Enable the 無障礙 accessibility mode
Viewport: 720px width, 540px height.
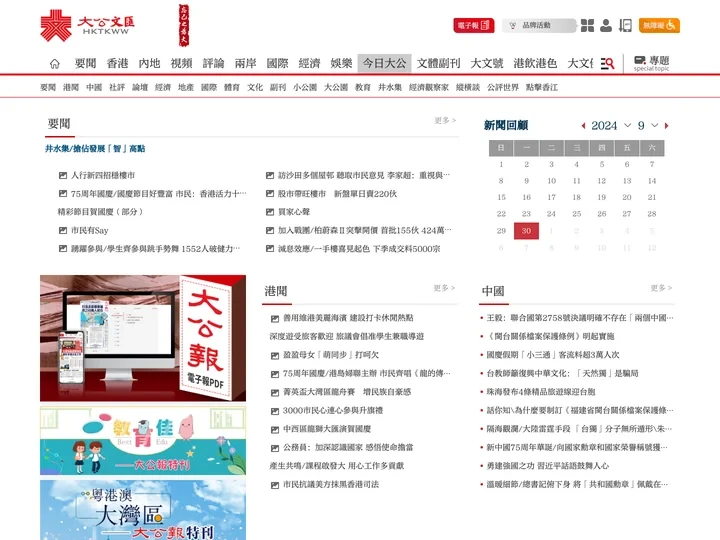[659, 25]
